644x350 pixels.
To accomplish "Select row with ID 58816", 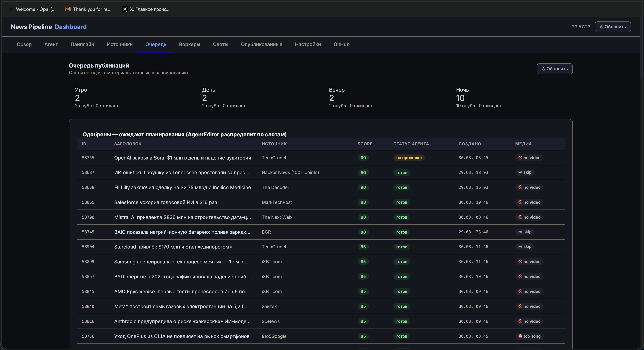I will pyautogui.click(x=88, y=321).
